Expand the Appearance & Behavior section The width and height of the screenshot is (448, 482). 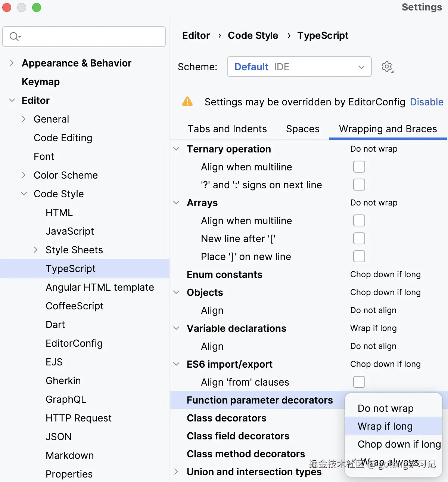(12, 63)
